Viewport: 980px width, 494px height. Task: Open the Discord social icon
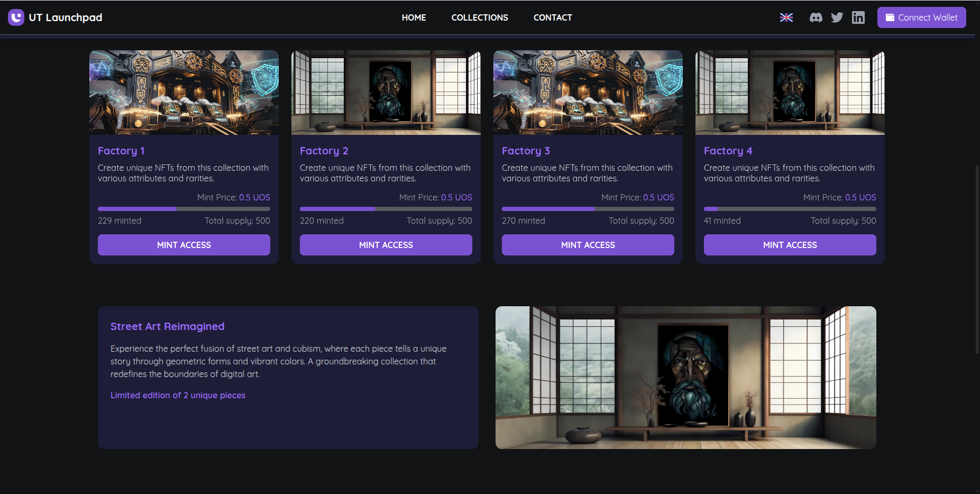816,17
